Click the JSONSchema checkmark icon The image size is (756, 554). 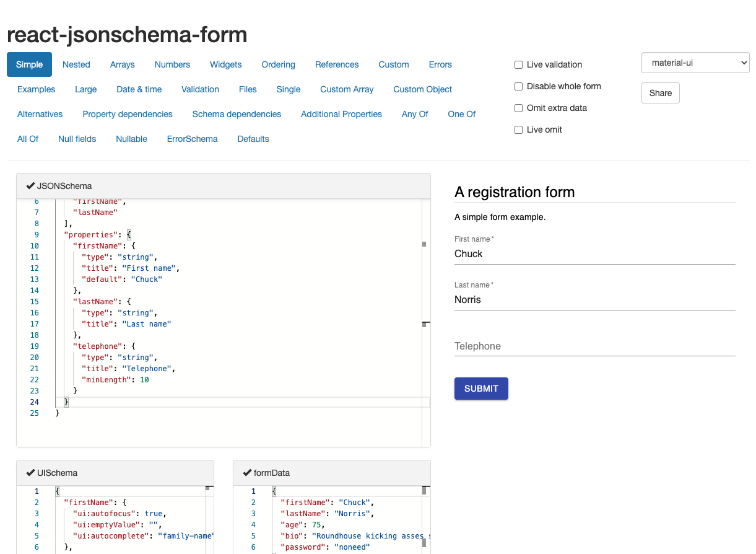30,186
